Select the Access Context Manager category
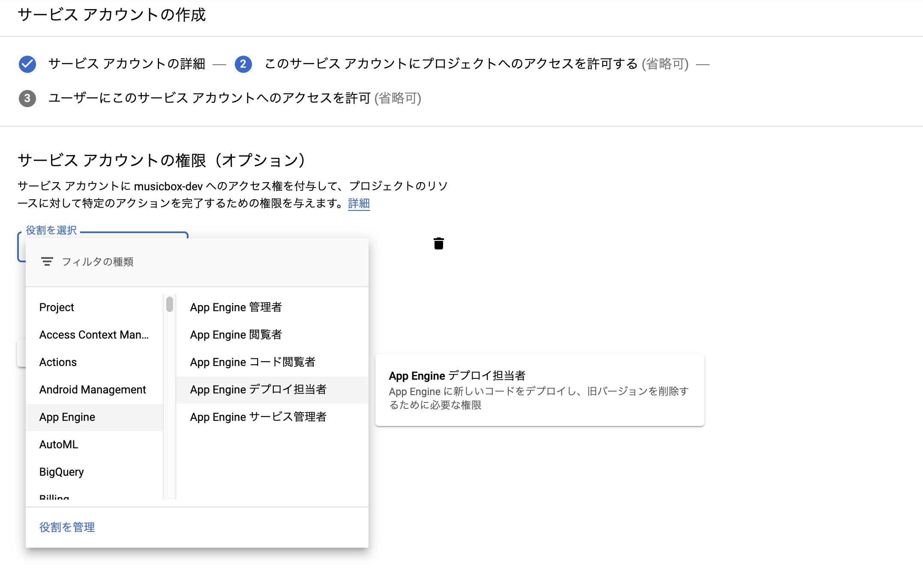Image resolution: width=923 pixels, height=588 pixels. pyautogui.click(x=94, y=335)
